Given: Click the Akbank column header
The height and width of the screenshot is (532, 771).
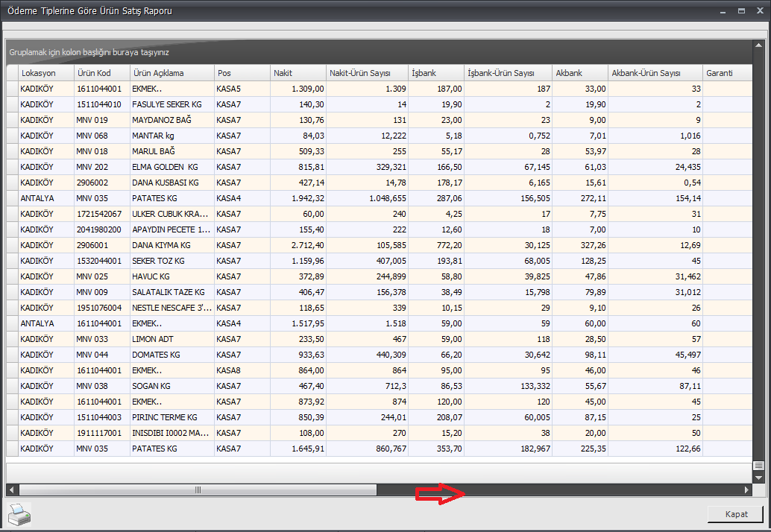Looking at the screenshot, I should click(579, 73).
